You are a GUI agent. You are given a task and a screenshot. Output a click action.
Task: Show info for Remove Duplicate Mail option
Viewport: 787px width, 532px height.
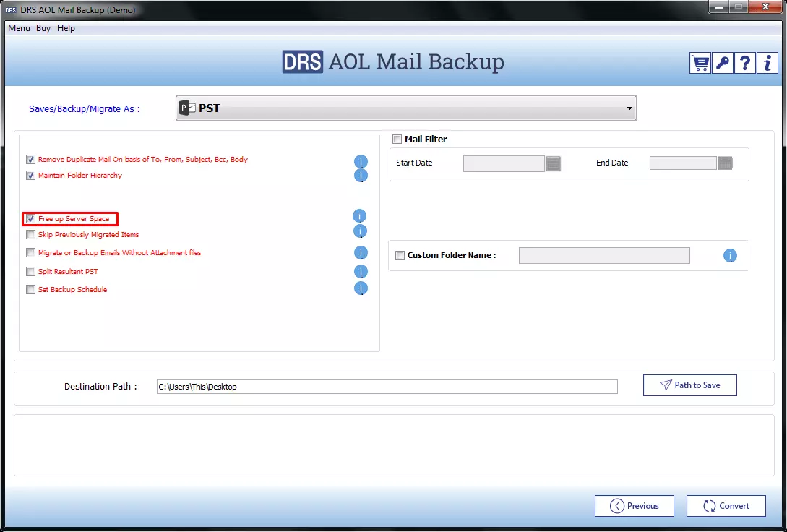click(x=361, y=162)
